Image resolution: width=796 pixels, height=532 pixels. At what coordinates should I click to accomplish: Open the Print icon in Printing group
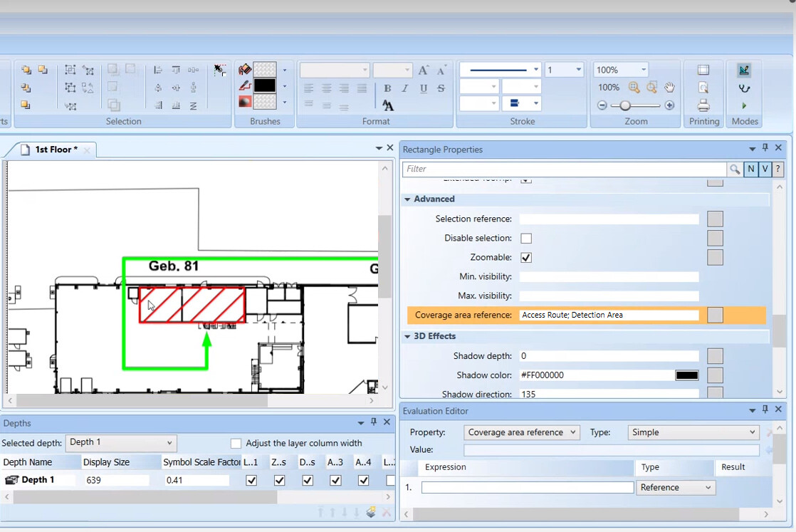[703, 105]
